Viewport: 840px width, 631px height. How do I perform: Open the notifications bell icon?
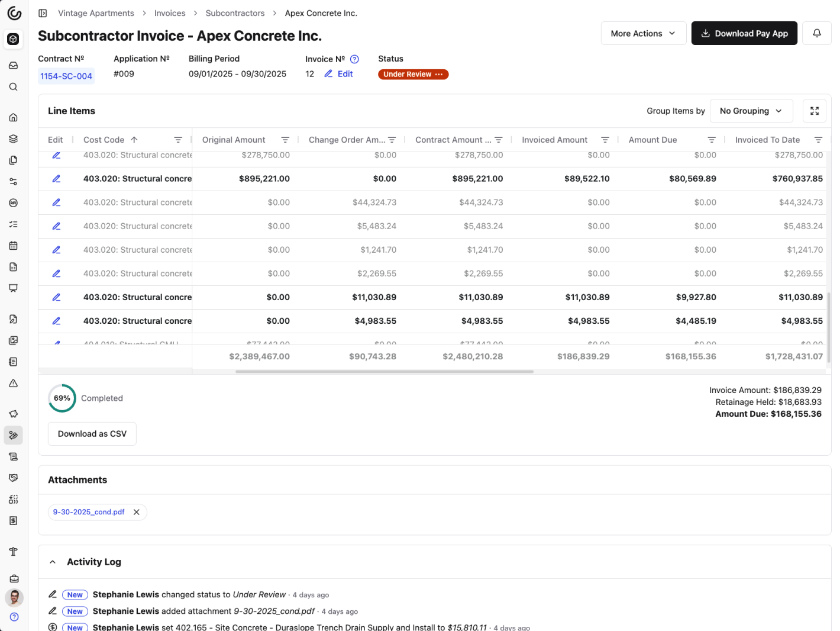coord(817,33)
